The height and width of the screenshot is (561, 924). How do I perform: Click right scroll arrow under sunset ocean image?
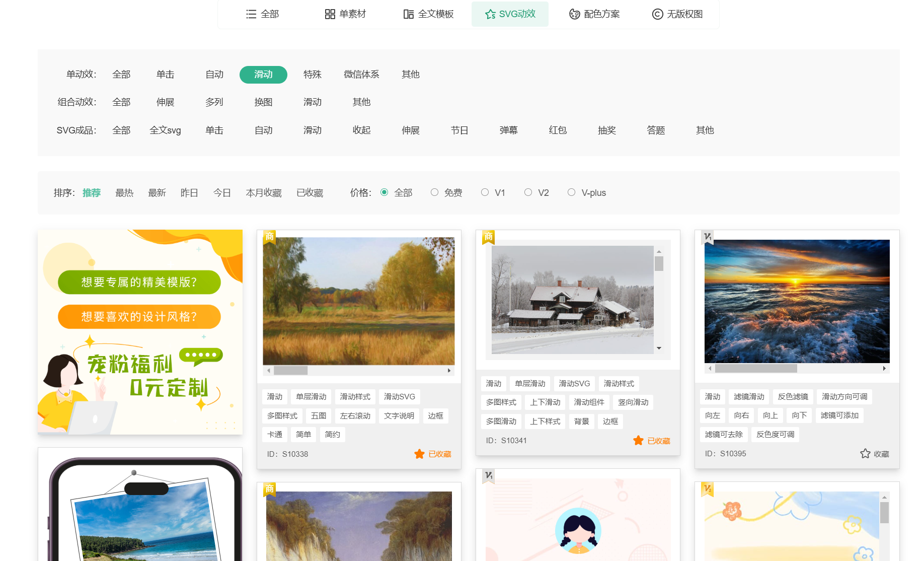[x=884, y=369]
